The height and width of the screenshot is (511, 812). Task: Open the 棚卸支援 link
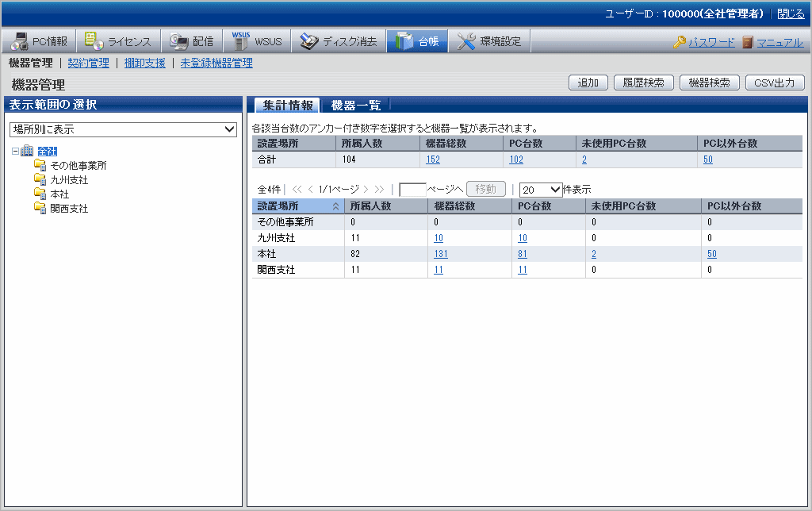click(145, 63)
